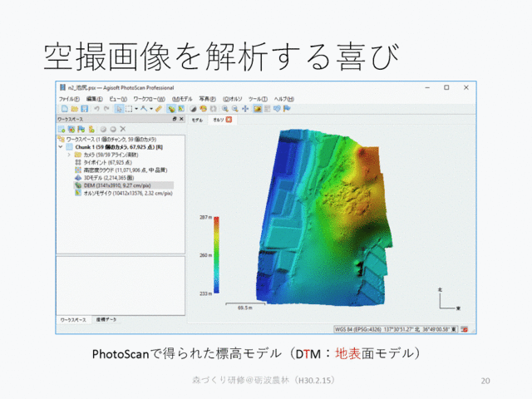Save the project with the floppy icon
Viewport: 532px width, 399px height.
[x=85, y=109]
